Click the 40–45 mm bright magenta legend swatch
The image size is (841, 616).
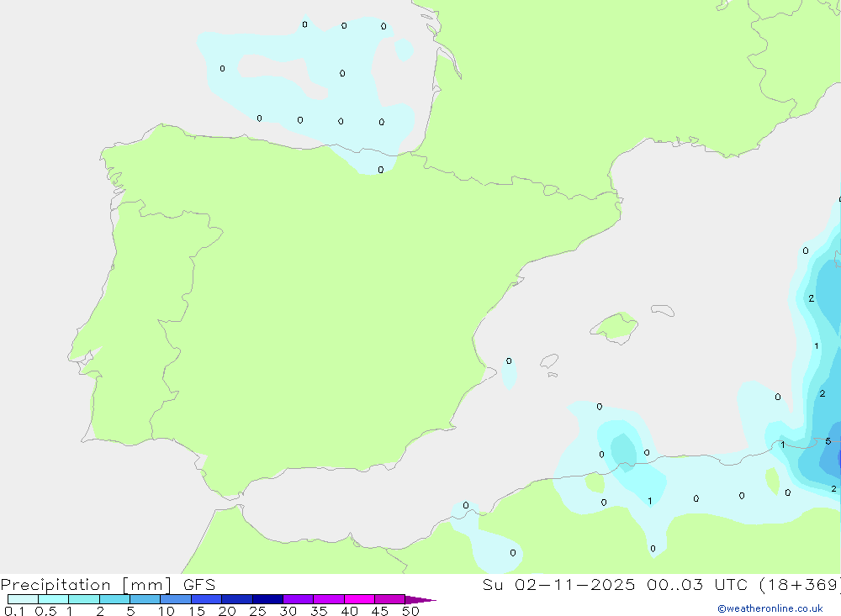[359, 599]
